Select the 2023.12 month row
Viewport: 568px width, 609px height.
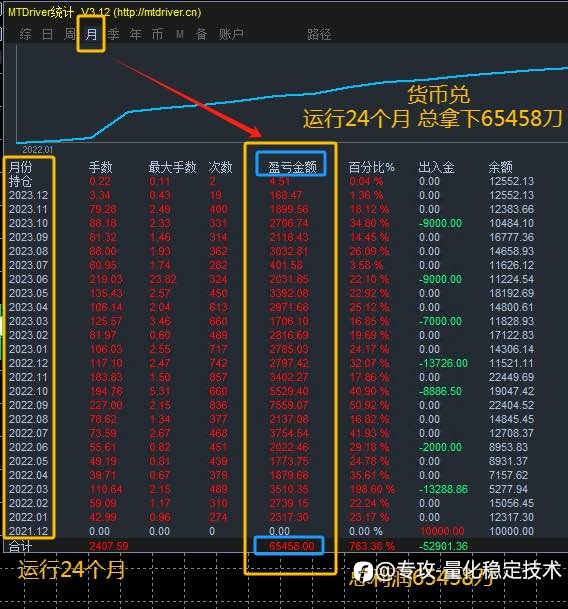[x=271, y=195]
